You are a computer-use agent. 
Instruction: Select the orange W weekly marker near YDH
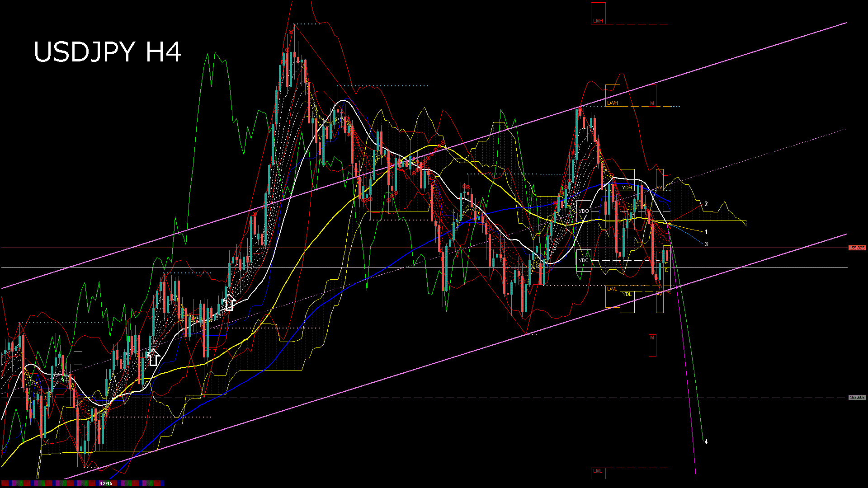pos(660,187)
